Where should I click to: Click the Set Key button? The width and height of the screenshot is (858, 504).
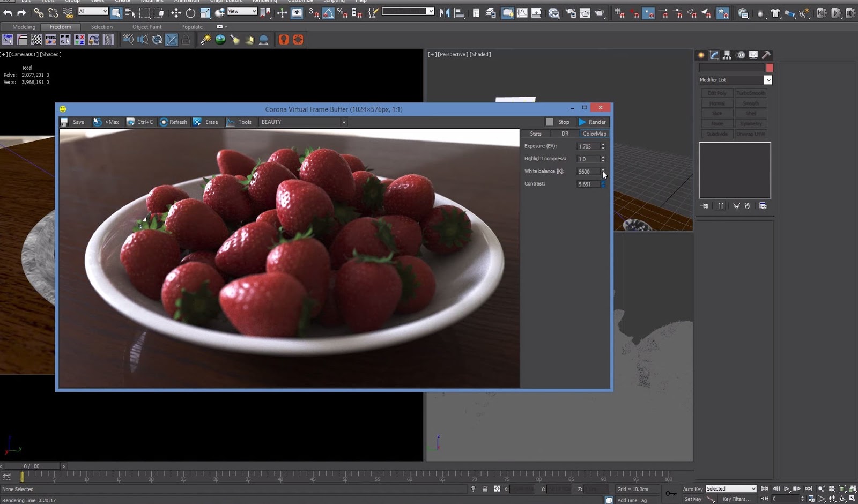click(693, 499)
